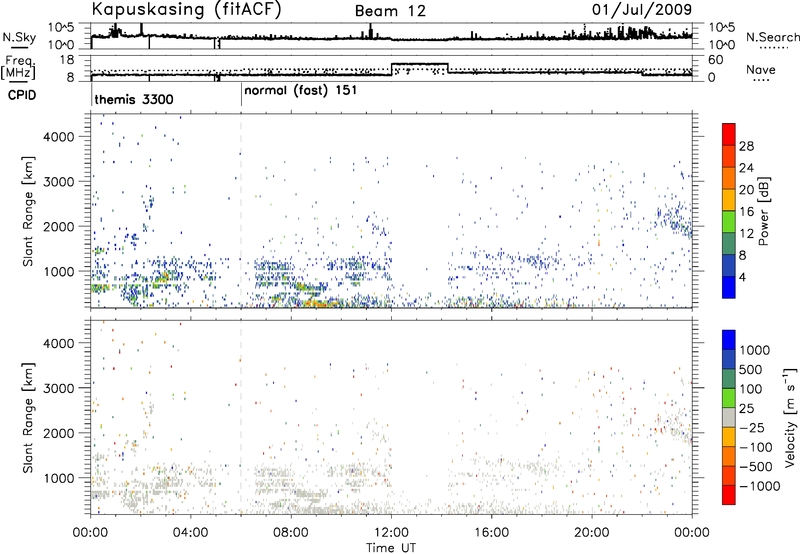Click the 2000 tick of the power panel
Image resolution: width=800 pixels, height=554 pixels.
point(58,226)
